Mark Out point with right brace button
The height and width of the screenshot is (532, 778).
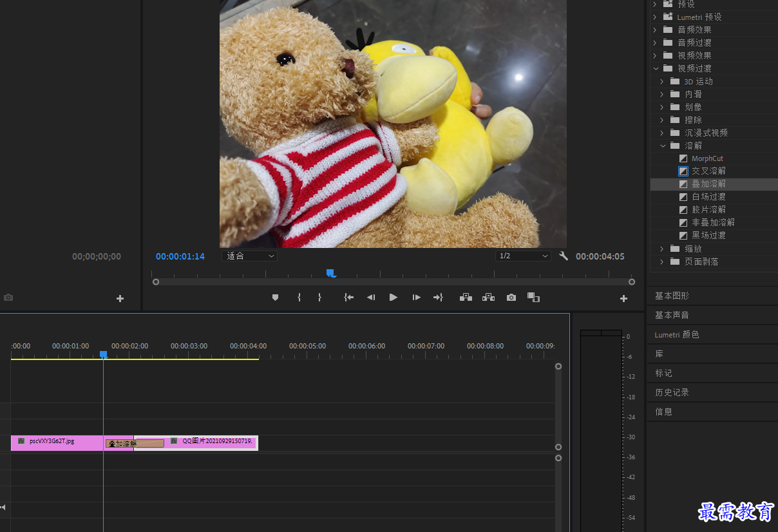point(319,298)
